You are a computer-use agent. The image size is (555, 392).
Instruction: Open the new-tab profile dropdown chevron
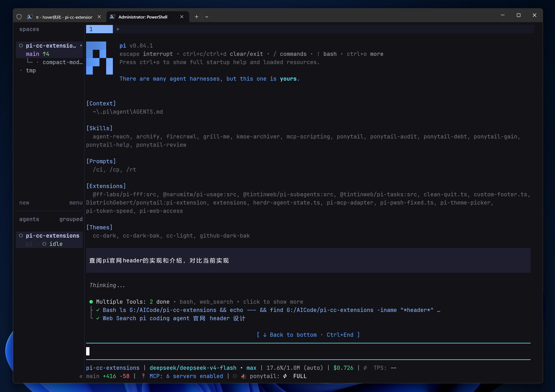tap(207, 17)
